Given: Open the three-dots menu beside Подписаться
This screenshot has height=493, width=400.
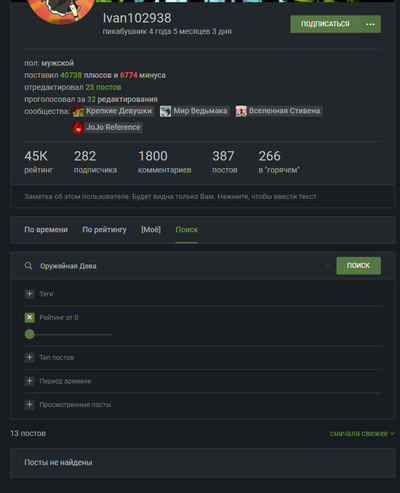Looking at the screenshot, I should tap(370, 24).
